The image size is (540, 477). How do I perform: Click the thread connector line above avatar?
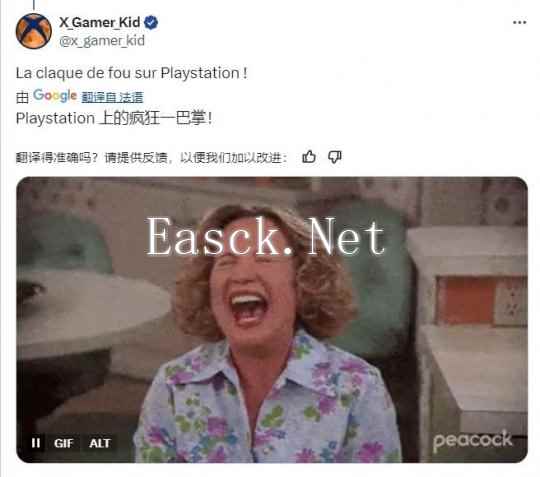click(34, 4)
